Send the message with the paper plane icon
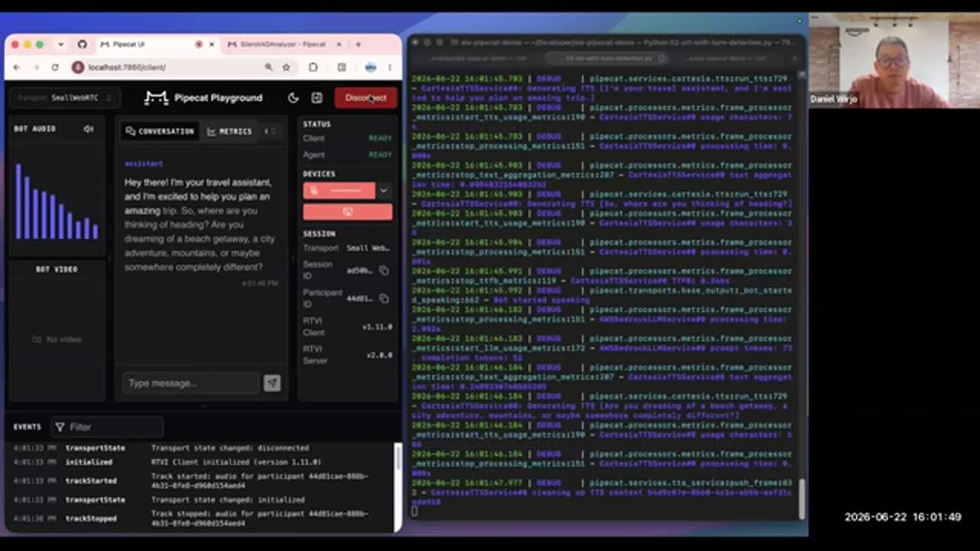The width and height of the screenshot is (980, 551). [x=272, y=383]
